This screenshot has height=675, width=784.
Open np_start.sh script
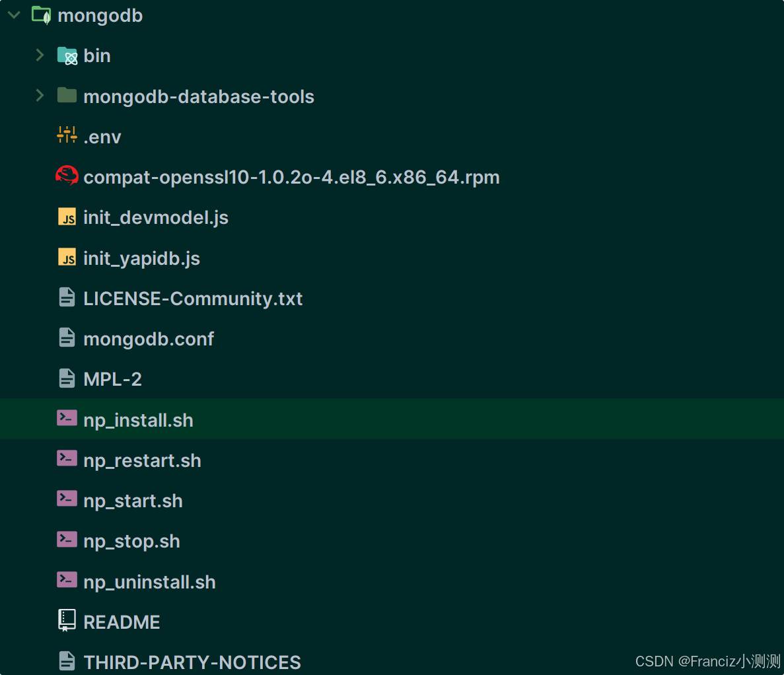point(133,501)
